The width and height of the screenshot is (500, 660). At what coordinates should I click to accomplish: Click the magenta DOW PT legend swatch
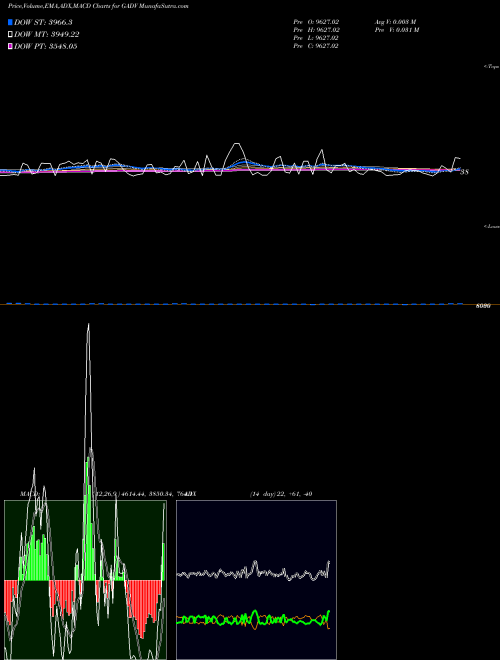(x=11, y=47)
